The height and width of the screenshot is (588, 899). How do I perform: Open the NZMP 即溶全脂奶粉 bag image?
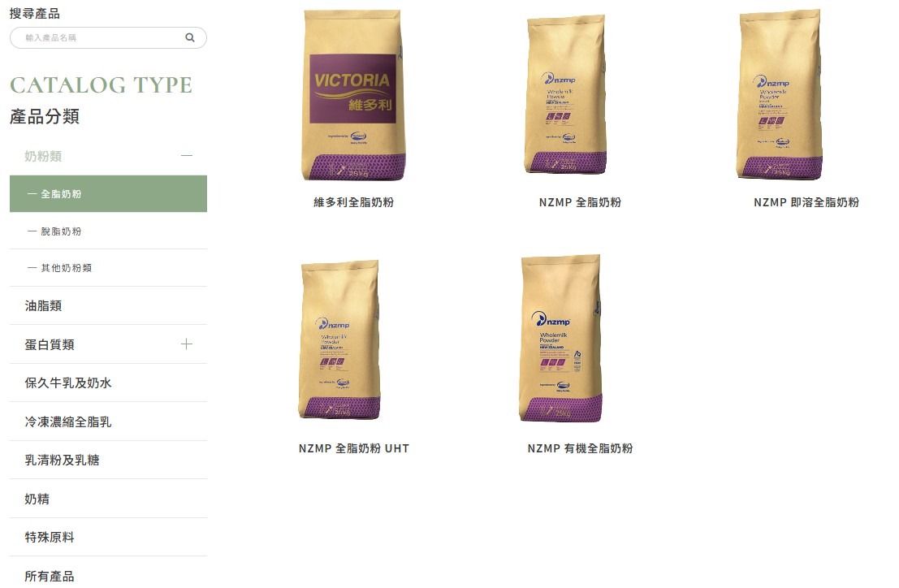click(780, 95)
